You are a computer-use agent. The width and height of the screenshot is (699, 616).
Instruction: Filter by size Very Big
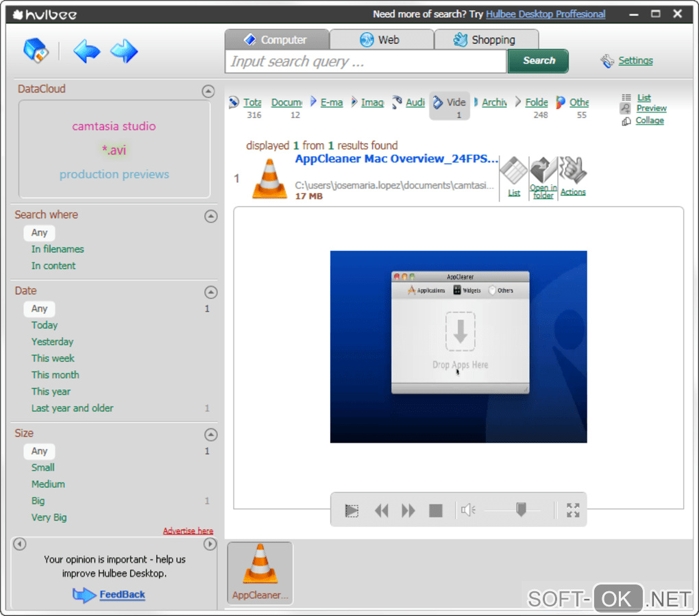click(49, 517)
